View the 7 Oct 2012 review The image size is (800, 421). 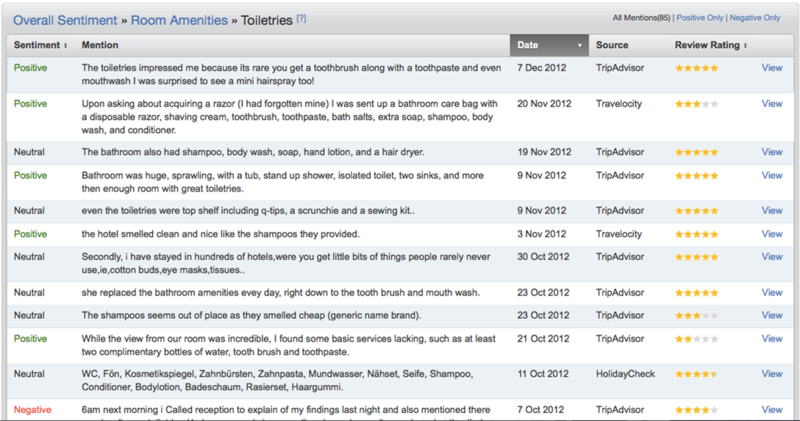point(772,410)
